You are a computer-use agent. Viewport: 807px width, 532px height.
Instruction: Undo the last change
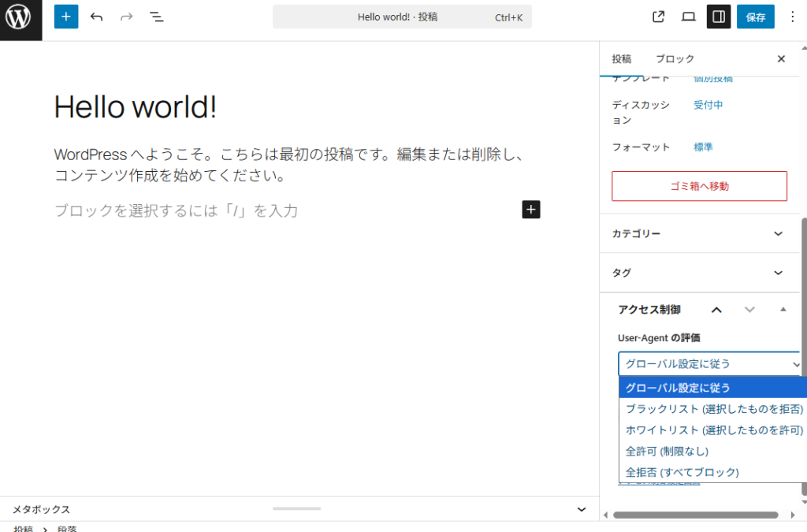[x=96, y=17]
